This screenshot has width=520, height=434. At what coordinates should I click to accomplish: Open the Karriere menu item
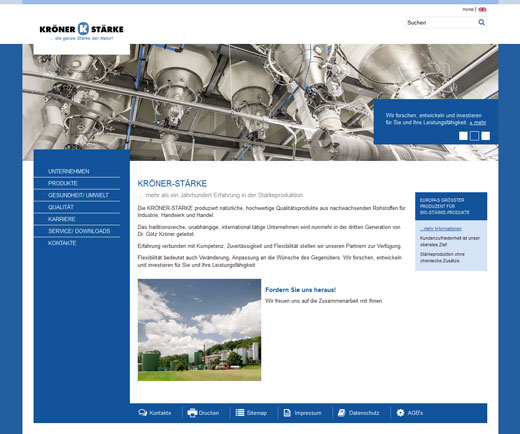tap(62, 219)
